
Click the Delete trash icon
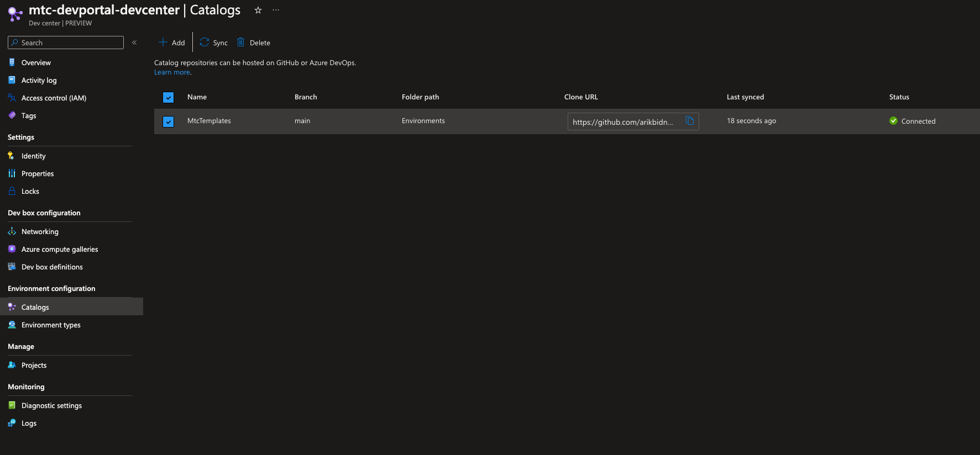pyautogui.click(x=241, y=43)
